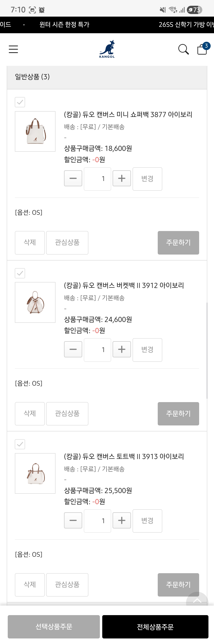214x644 pixels.
Task: Open the shopping bag cart icon
Action: (x=202, y=49)
